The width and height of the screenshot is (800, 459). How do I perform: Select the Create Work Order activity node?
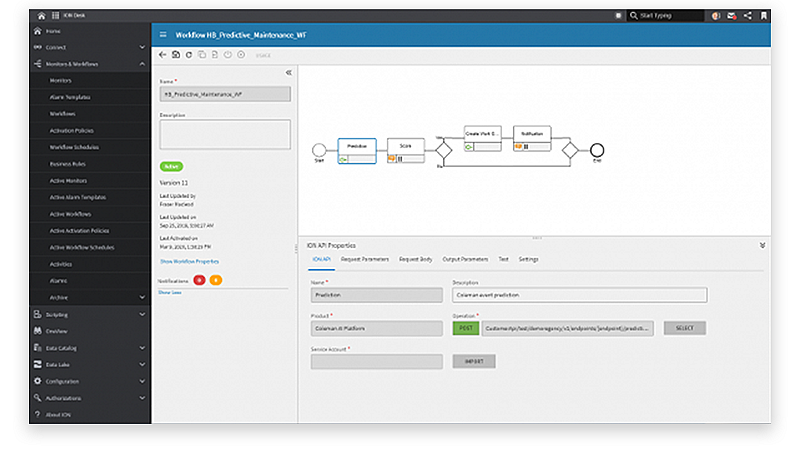pos(483,139)
